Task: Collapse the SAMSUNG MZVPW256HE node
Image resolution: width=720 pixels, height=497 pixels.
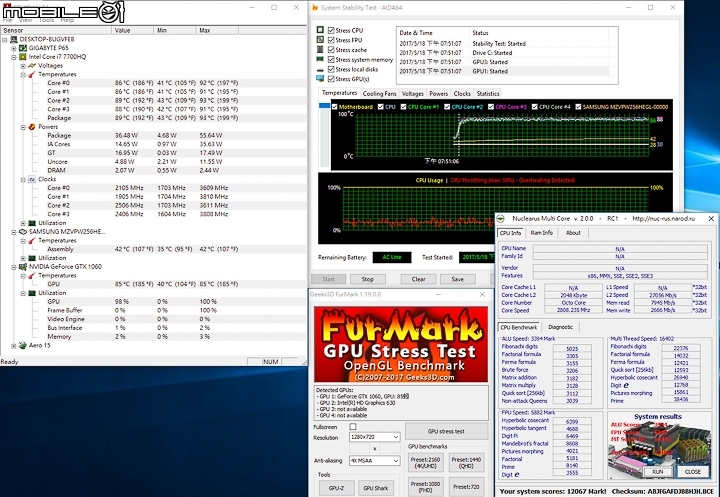Action: point(14,232)
